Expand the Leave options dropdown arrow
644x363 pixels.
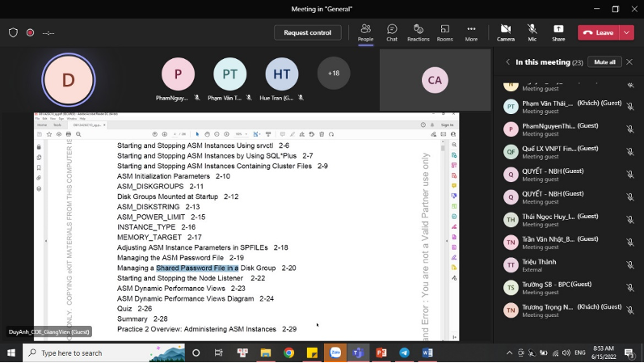(x=627, y=32)
